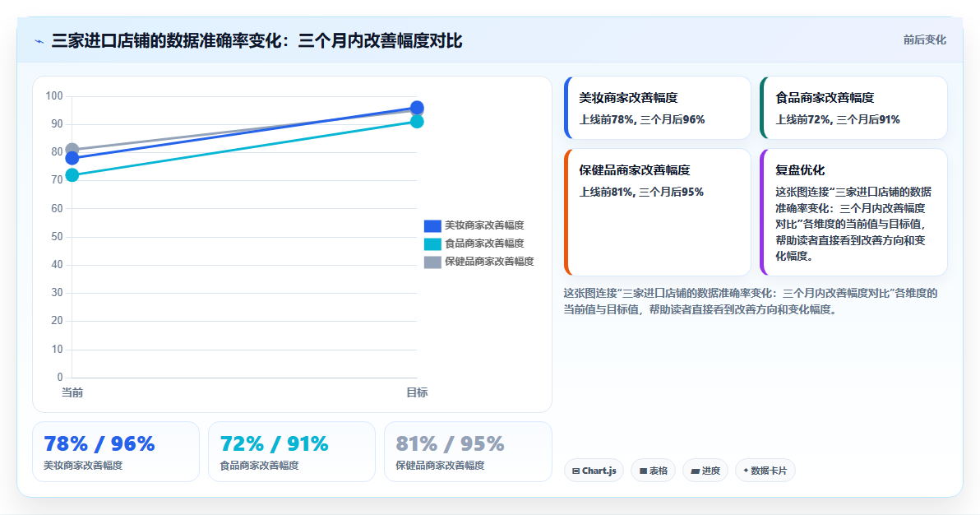This screenshot has width=980, height=515.
Task: Click the lightning icon beside the page title
Action: (39, 41)
